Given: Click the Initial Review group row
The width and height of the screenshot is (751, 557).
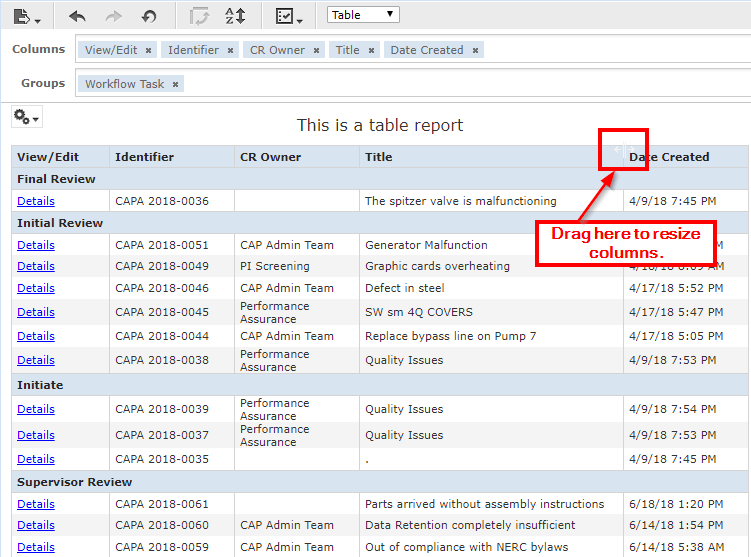Looking at the screenshot, I should (x=380, y=223).
